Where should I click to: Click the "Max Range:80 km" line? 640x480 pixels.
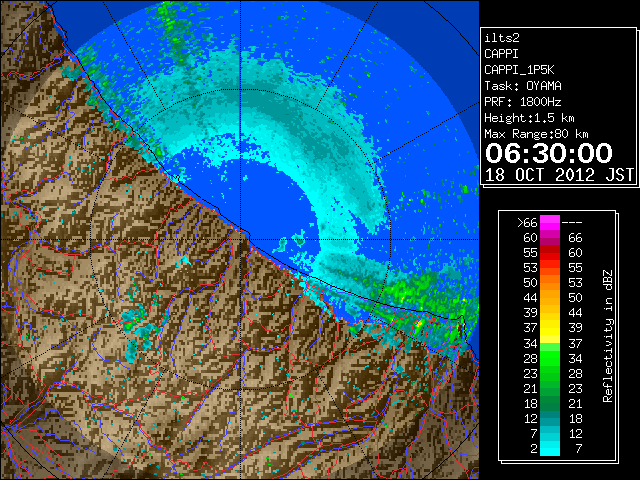(536, 134)
